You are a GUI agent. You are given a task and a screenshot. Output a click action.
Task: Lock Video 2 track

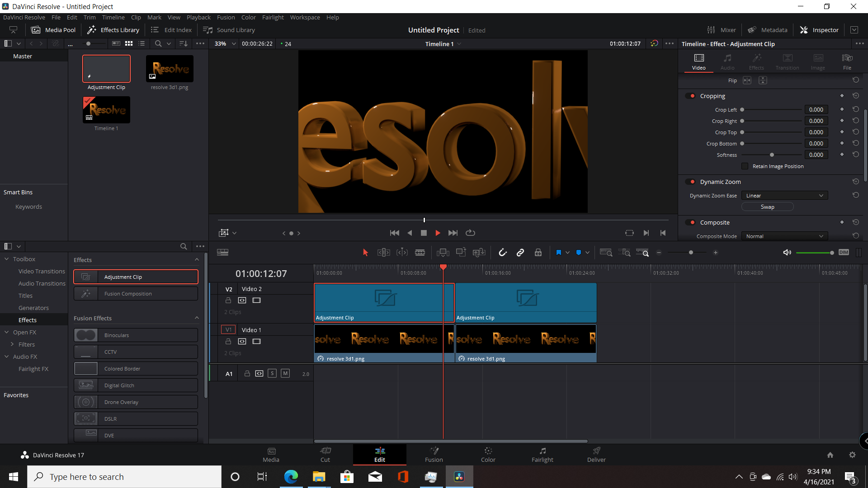click(x=228, y=300)
